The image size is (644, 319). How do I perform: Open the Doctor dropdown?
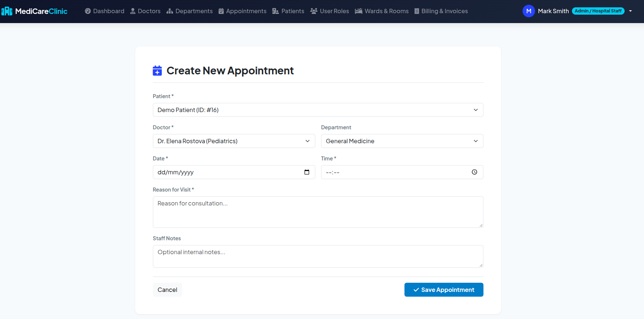(234, 141)
